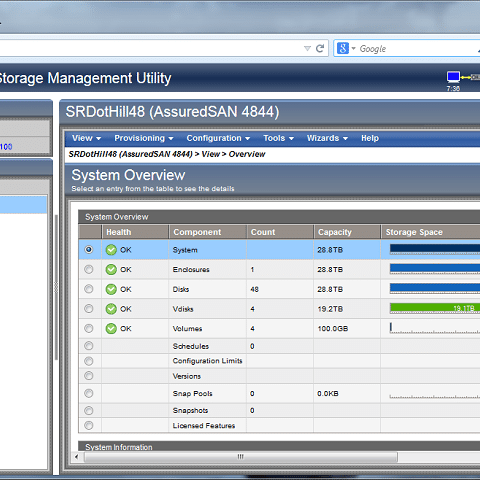Click the Health column header

[x=135, y=232]
